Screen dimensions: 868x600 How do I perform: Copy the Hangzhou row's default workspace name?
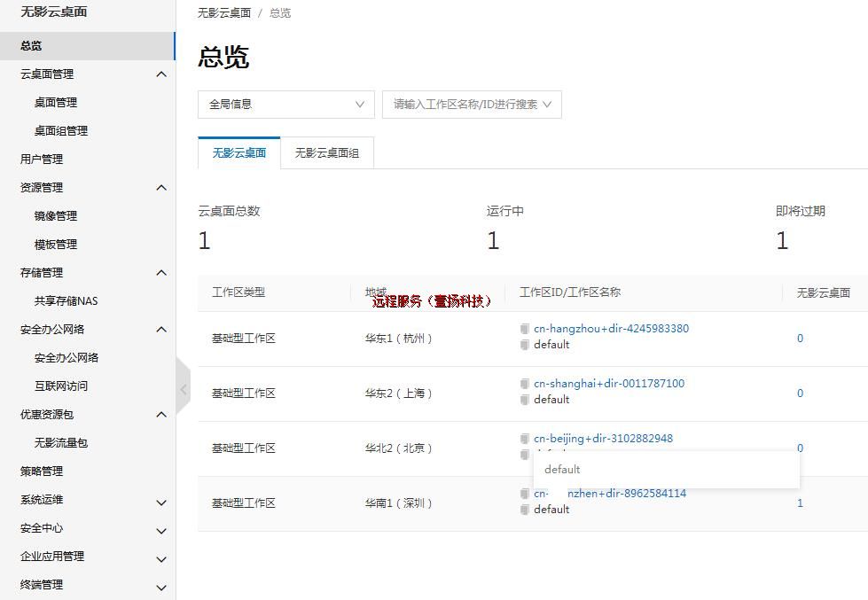click(525, 345)
